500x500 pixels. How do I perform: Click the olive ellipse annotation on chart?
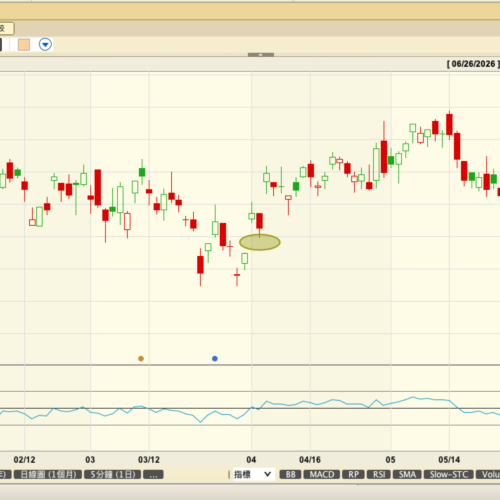260,242
